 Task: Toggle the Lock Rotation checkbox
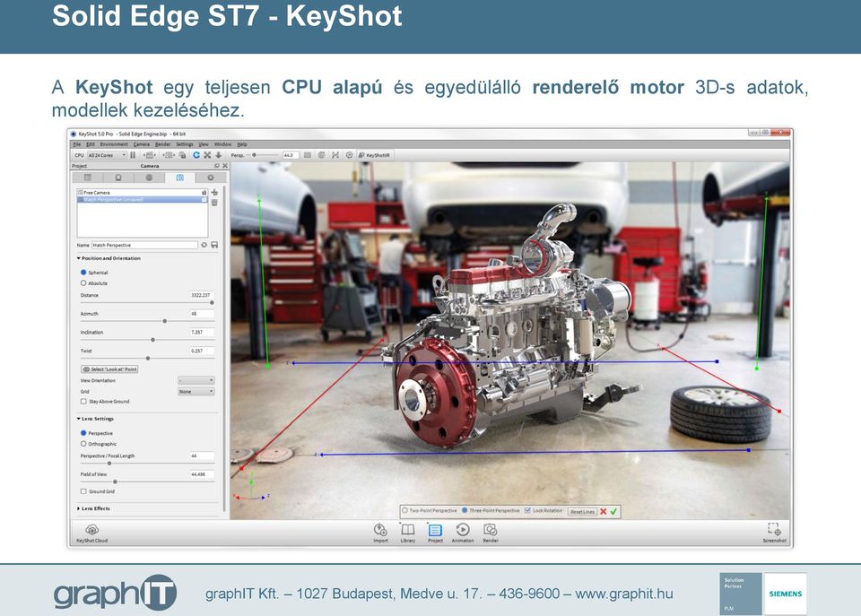click(x=527, y=510)
